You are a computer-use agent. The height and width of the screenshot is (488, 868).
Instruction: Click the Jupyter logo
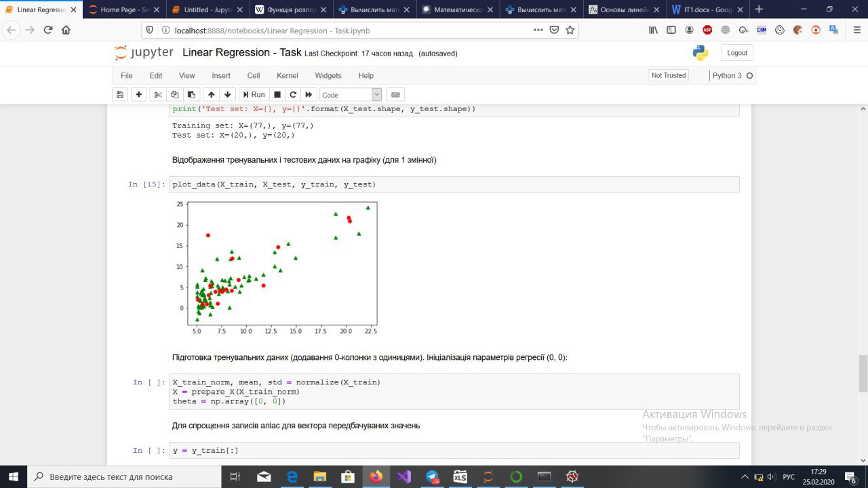coord(144,53)
